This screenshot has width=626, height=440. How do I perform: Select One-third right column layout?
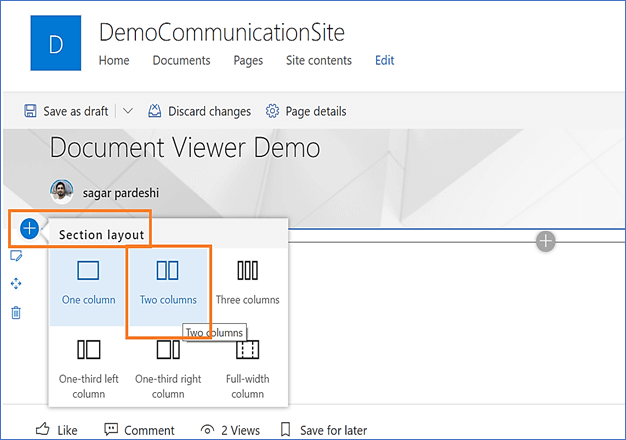[x=168, y=368]
